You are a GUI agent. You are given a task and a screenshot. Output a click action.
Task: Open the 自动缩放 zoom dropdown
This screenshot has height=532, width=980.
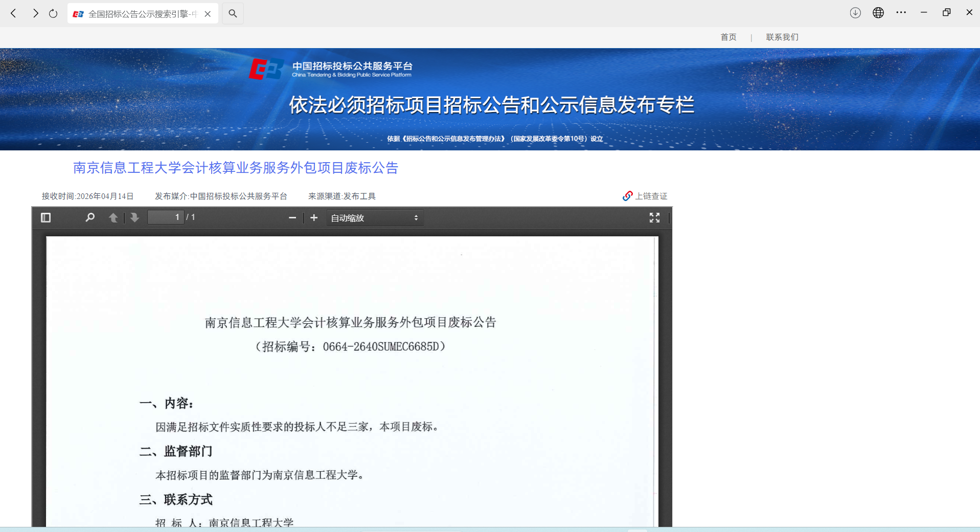375,218
